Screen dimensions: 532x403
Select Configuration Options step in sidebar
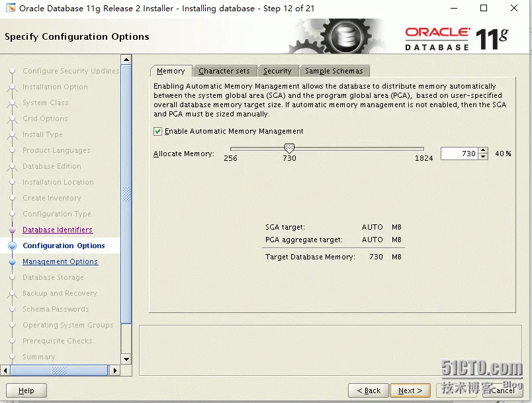64,246
